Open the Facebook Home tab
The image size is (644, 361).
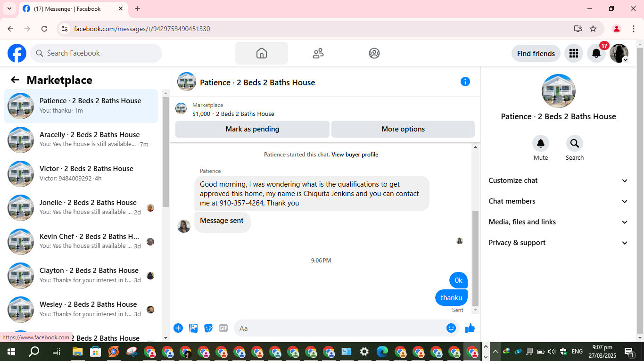262,53
